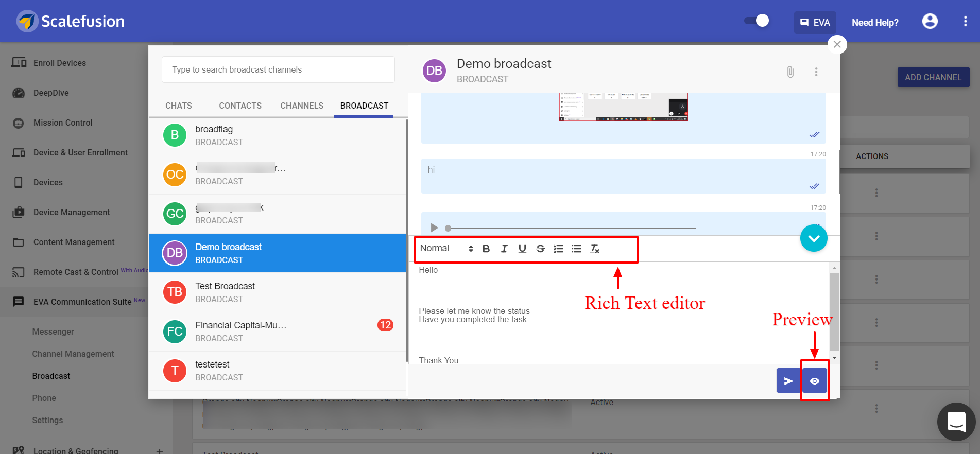Jump to latest message with down arrow

(814, 238)
